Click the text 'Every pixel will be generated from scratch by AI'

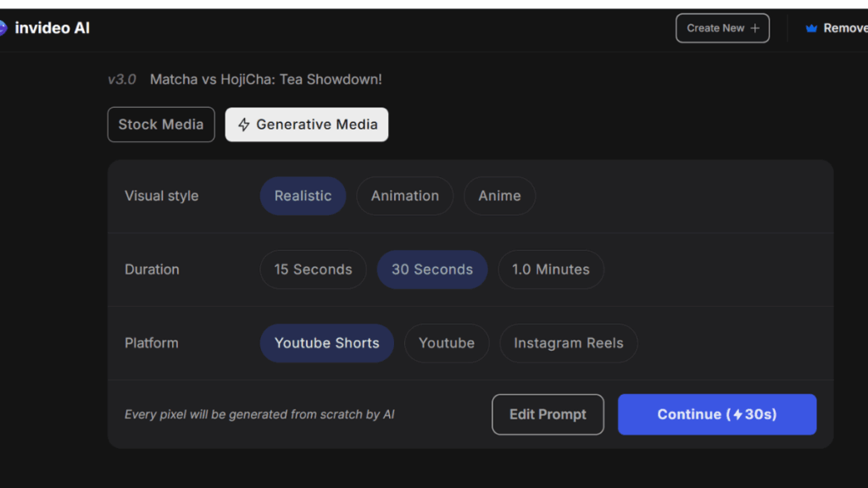[259, 414]
